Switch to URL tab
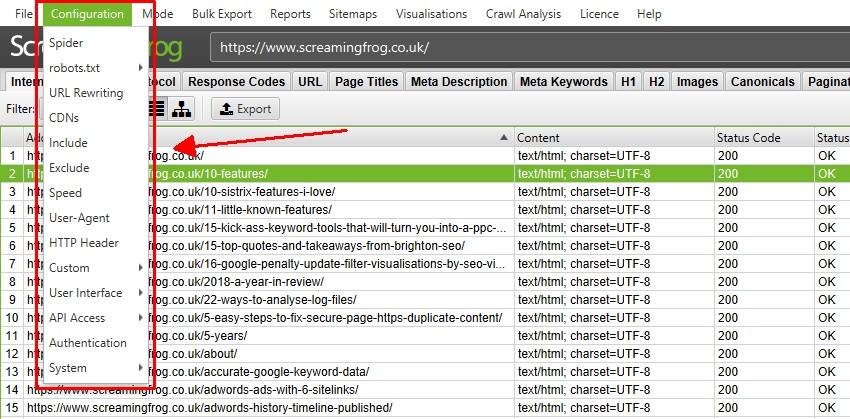The height and width of the screenshot is (419, 850). click(x=310, y=82)
